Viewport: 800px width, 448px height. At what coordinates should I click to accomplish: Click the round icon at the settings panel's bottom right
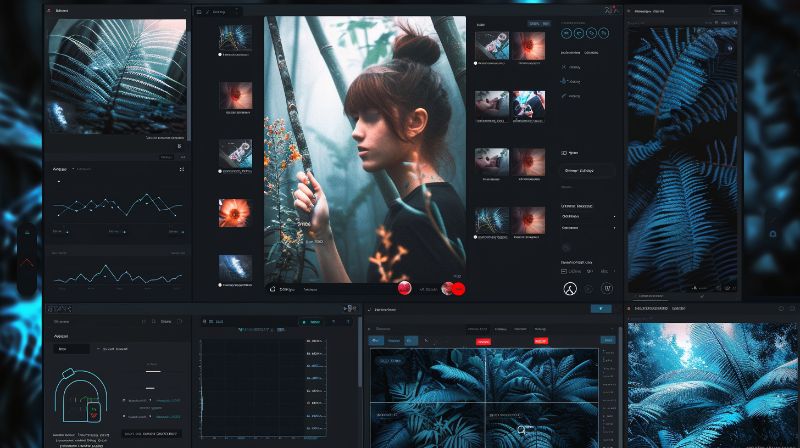(x=607, y=289)
